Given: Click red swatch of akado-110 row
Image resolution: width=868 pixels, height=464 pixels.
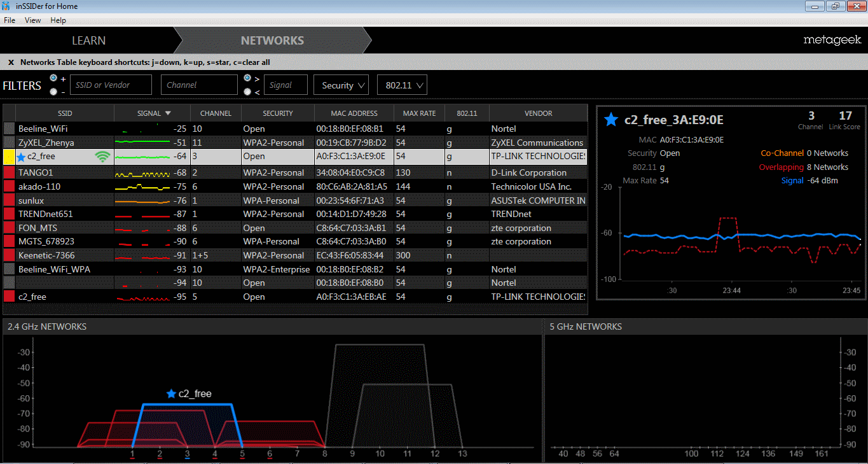Looking at the screenshot, I should tap(9, 186).
